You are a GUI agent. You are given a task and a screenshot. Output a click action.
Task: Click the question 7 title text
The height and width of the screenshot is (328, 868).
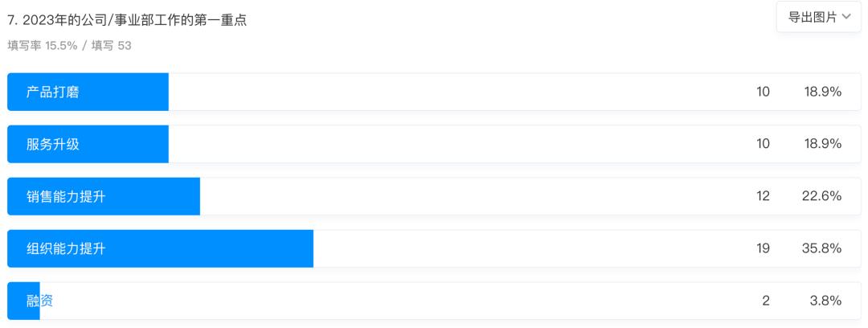[x=127, y=20]
